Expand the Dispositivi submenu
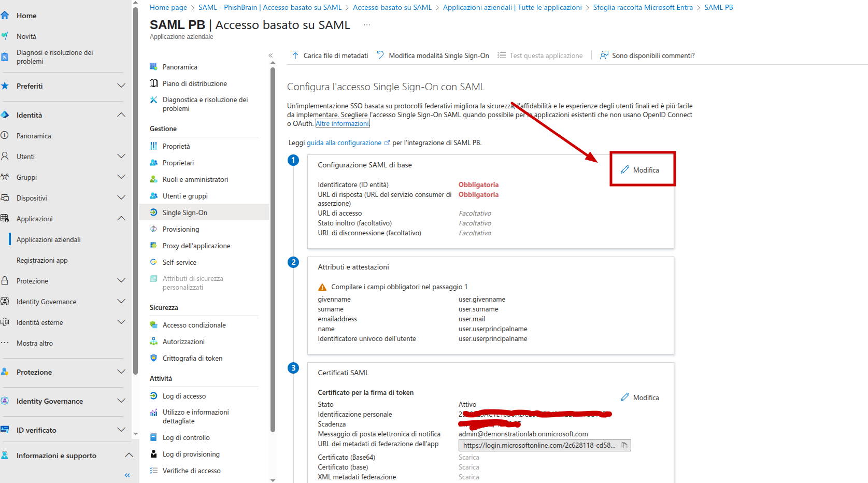This screenshot has height=483, width=868. (121, 198)
